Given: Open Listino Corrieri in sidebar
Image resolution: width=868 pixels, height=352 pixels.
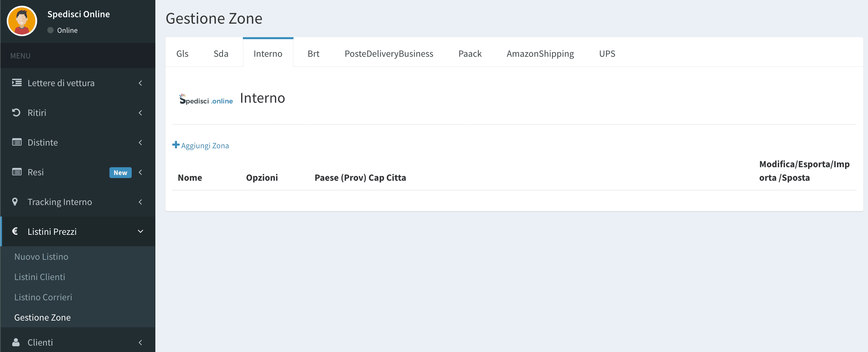Looking at the screenshot, I should (43, 297).
